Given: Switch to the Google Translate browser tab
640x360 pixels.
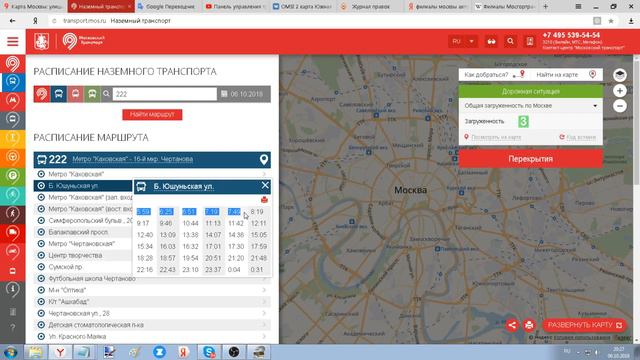Looking at the screenshot, I should tap(167, 7).
